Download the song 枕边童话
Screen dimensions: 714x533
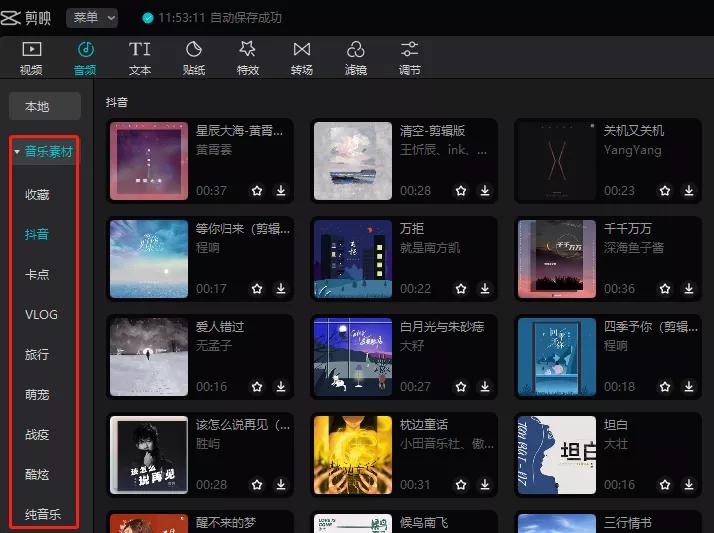tap(485, 484)
